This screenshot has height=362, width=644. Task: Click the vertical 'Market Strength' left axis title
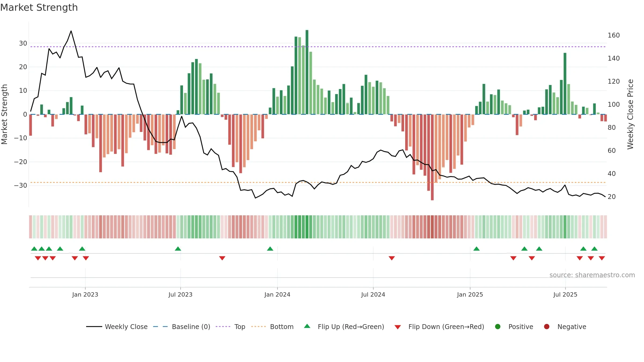click(x=4, y=114)
